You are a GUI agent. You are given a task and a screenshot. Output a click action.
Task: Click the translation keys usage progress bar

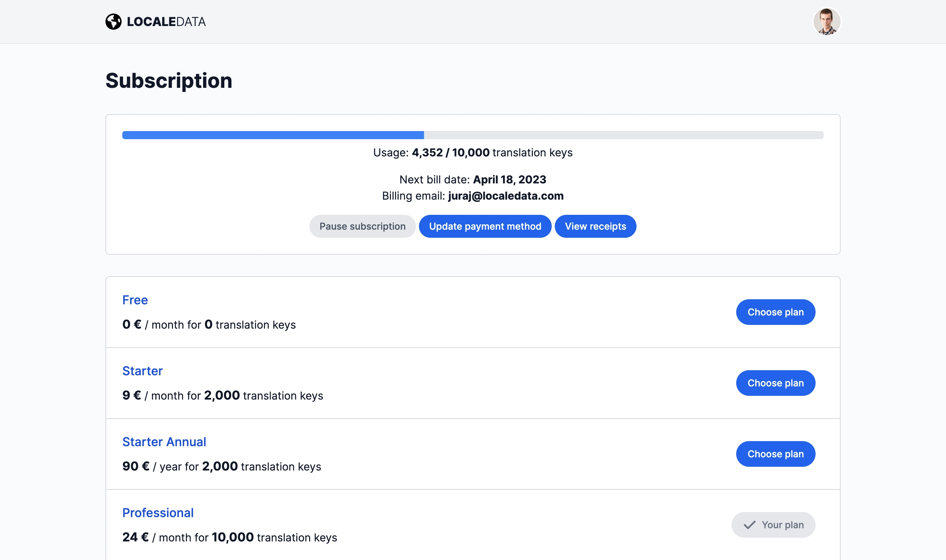tap(473, 135)
